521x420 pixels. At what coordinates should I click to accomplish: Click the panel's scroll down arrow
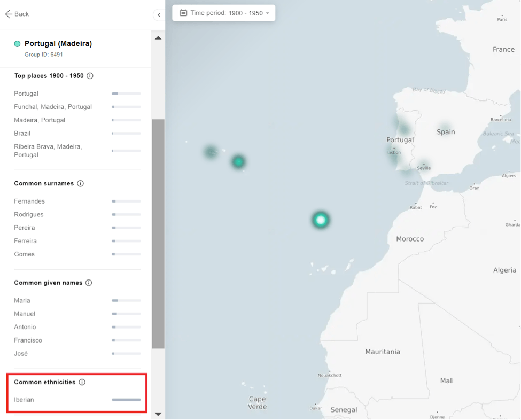(x=158, y=414)
